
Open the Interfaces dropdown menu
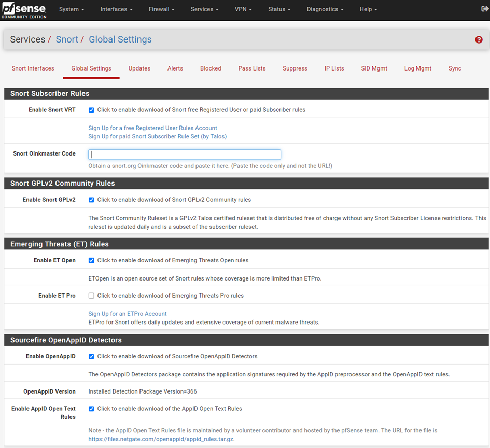[x=116, y=9]
